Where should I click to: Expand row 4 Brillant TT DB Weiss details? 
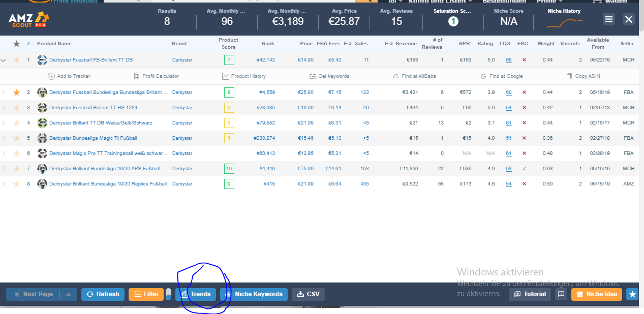point(4,123)
